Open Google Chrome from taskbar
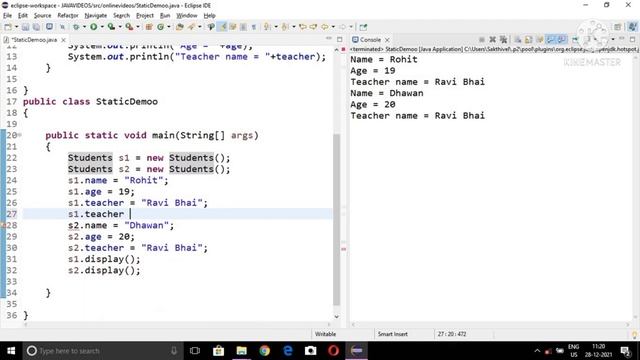 coord(264,351)
